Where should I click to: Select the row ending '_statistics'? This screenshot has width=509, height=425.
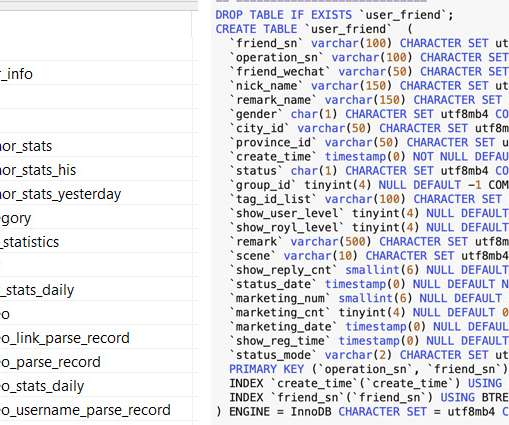point(96,242)
